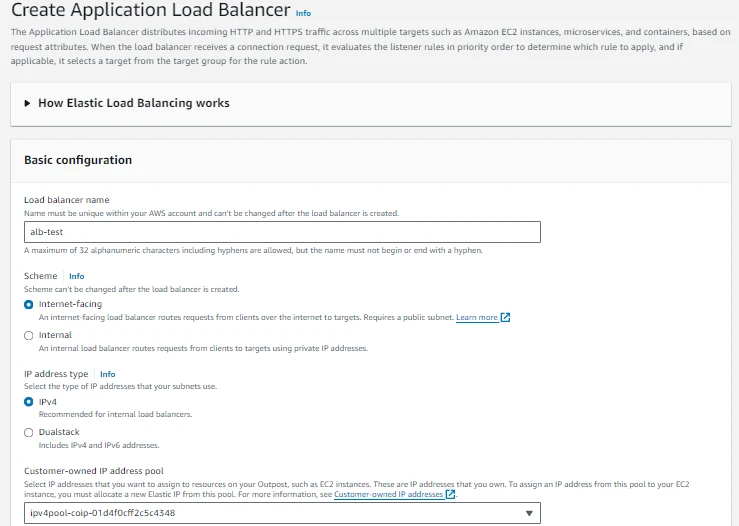The width and height of the screenshot is (739, 526).
Task: Select the Internet-facing scheme radio button
Action: point(29,304)
